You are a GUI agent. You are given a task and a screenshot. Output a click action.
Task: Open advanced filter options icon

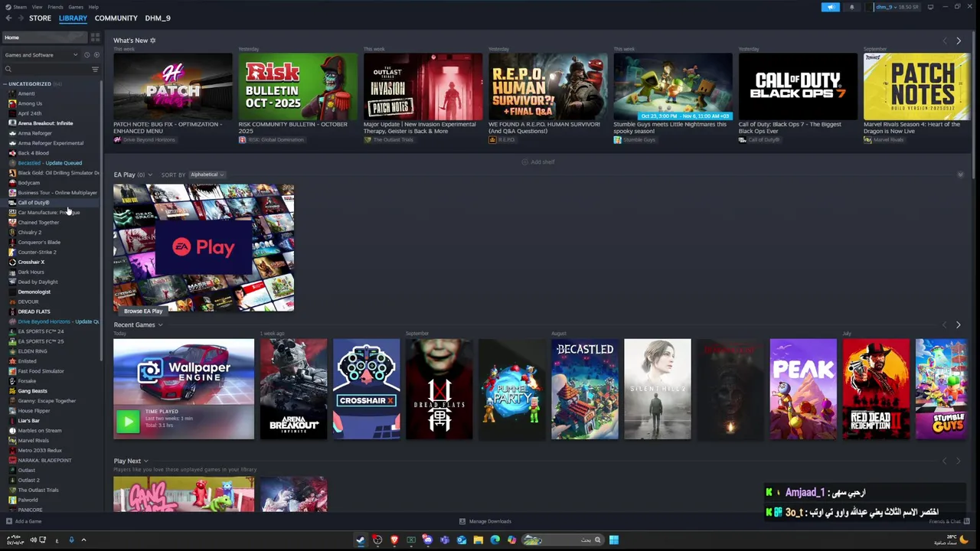tap(95, 69)
